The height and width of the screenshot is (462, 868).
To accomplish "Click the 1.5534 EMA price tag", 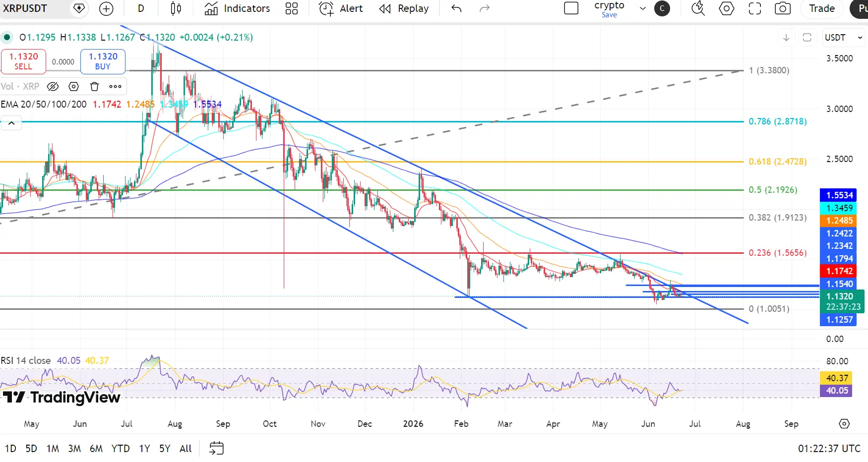I will pos(839,195).
